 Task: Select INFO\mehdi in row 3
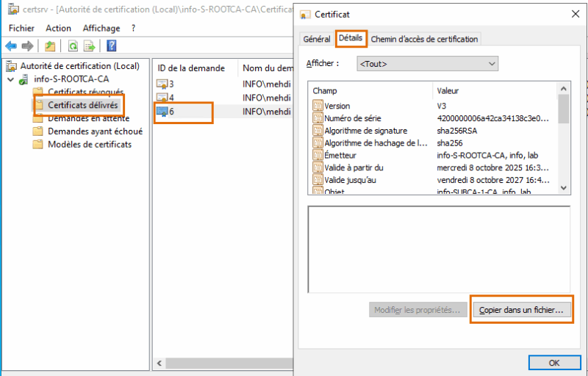(x=267, y=84)
